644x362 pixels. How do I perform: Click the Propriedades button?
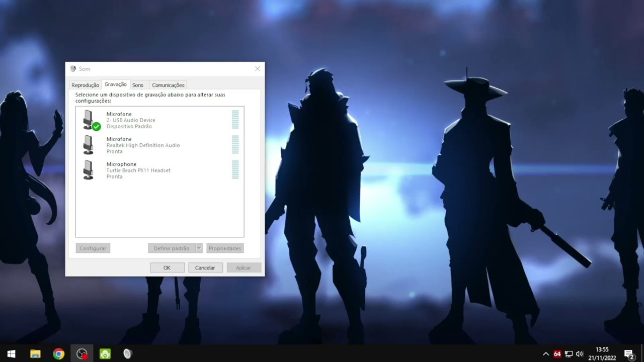click(x=225, y=248)
